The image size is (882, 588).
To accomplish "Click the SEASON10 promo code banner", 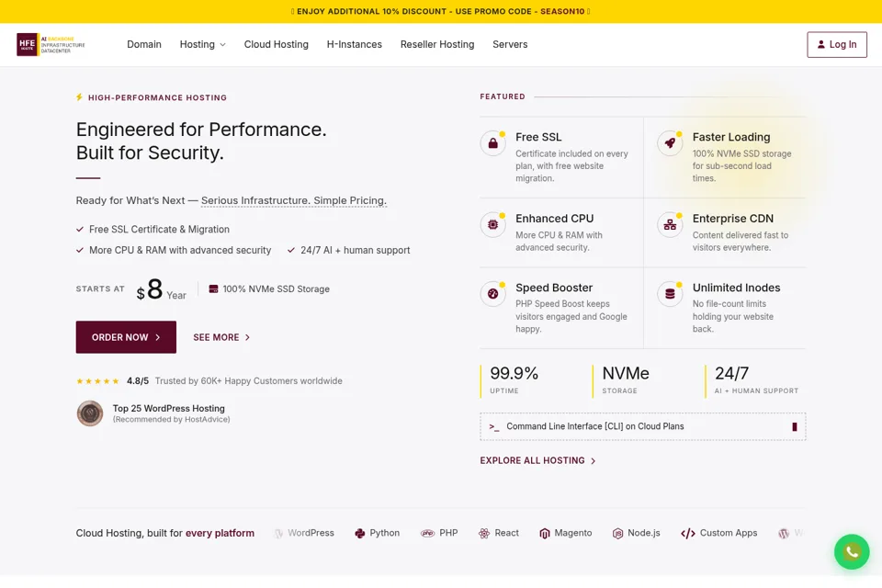I will pos(441,11).
